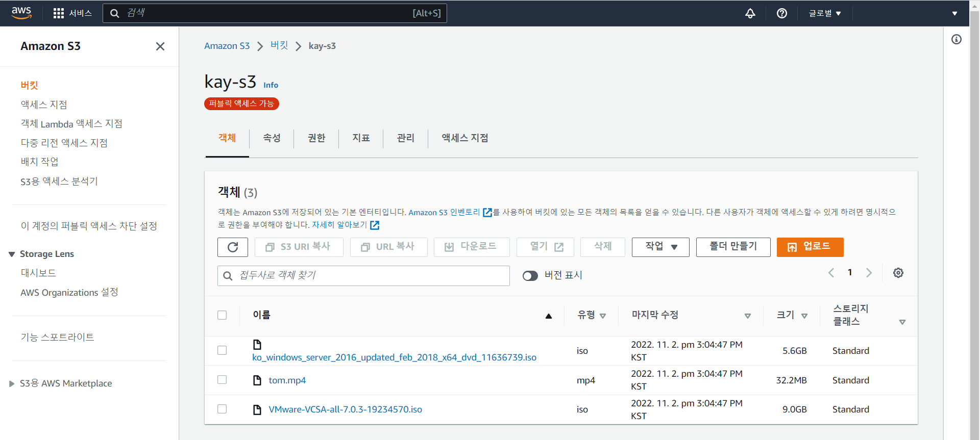Open notifications bell icon

[x=750, y=13]
